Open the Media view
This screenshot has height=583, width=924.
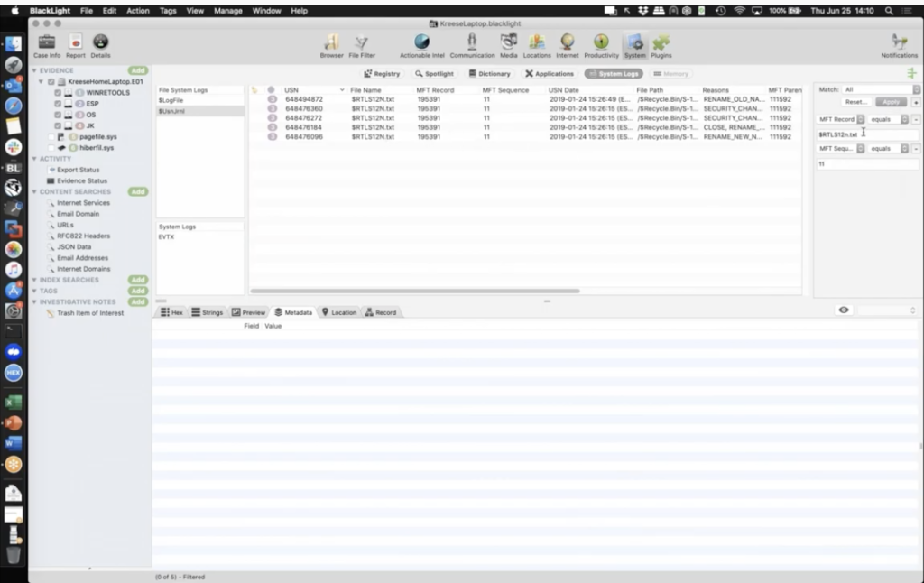click(x=509, y=46)
